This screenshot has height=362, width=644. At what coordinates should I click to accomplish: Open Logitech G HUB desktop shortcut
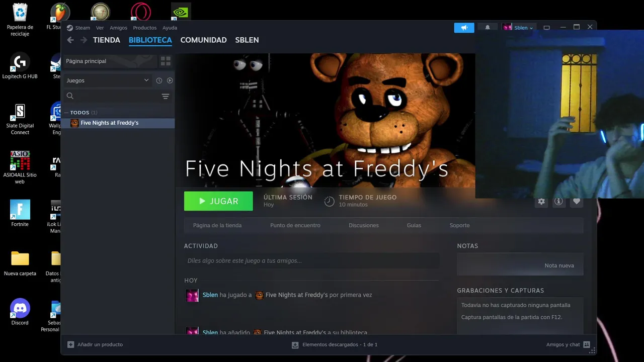tap(20, 66)
